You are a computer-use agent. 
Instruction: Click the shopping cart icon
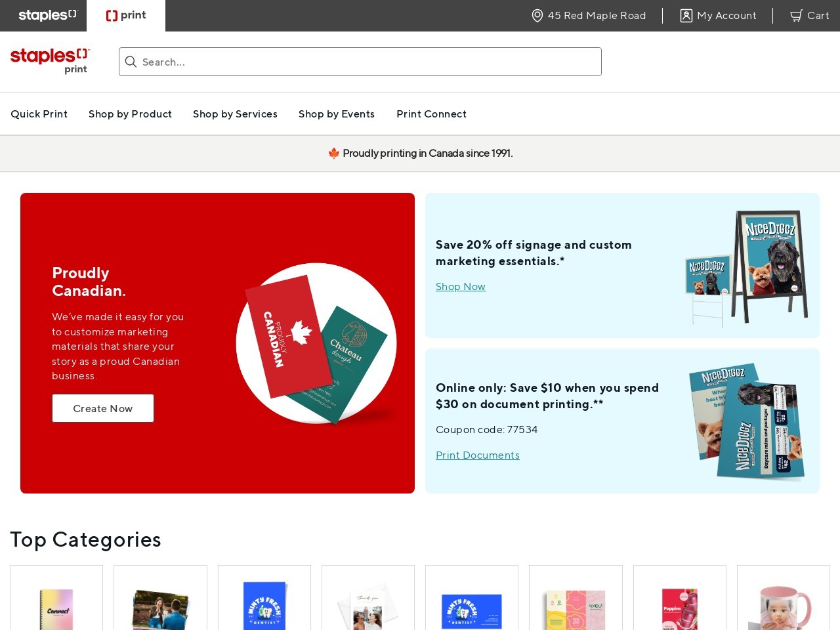pyautogui.click(x=796, y=15)
